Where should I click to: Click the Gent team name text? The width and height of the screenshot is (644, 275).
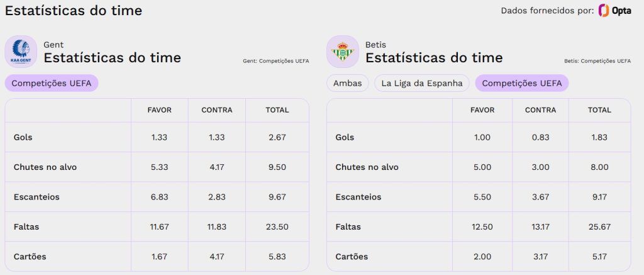[x=53, y=45]
